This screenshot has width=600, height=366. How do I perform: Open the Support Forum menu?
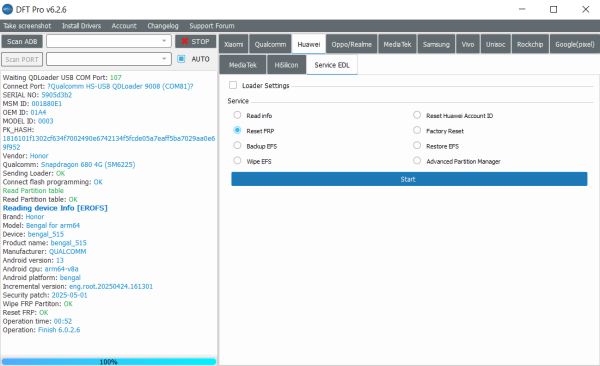212,26
